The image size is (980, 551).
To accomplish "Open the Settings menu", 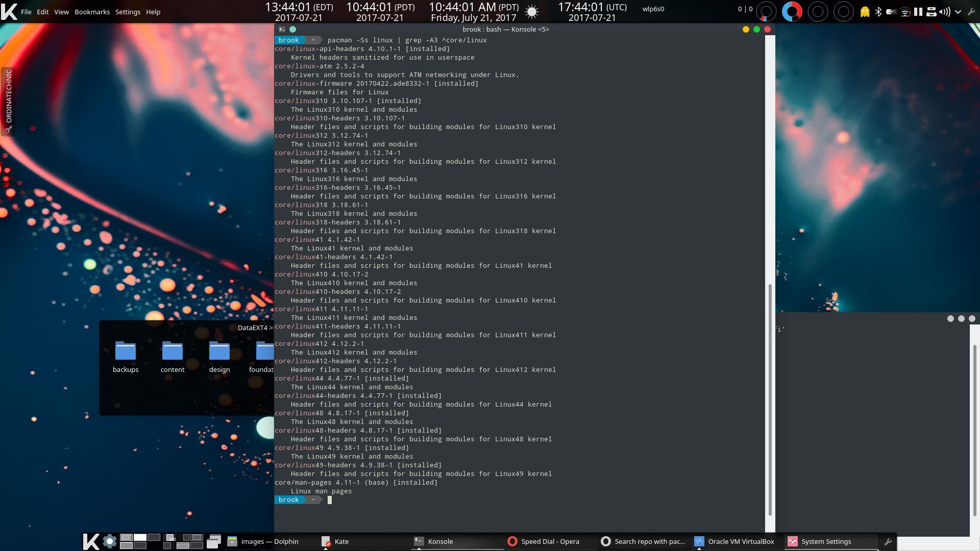I will (128, 12).
